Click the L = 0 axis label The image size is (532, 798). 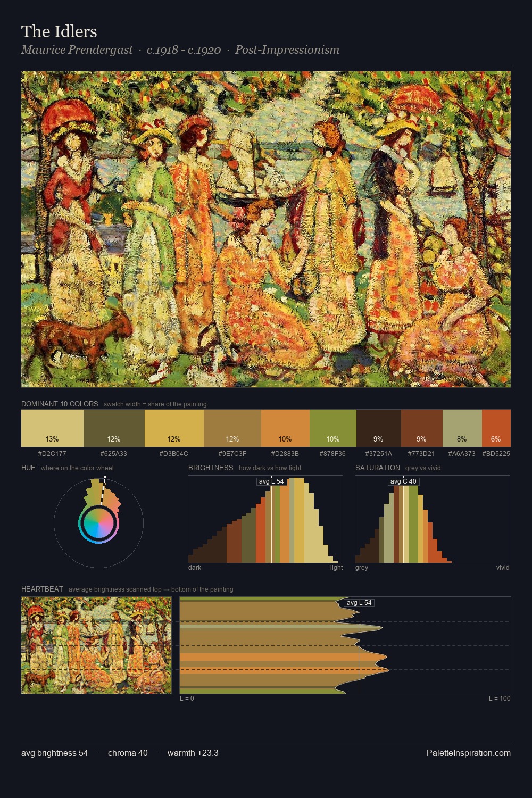point(187,699)
